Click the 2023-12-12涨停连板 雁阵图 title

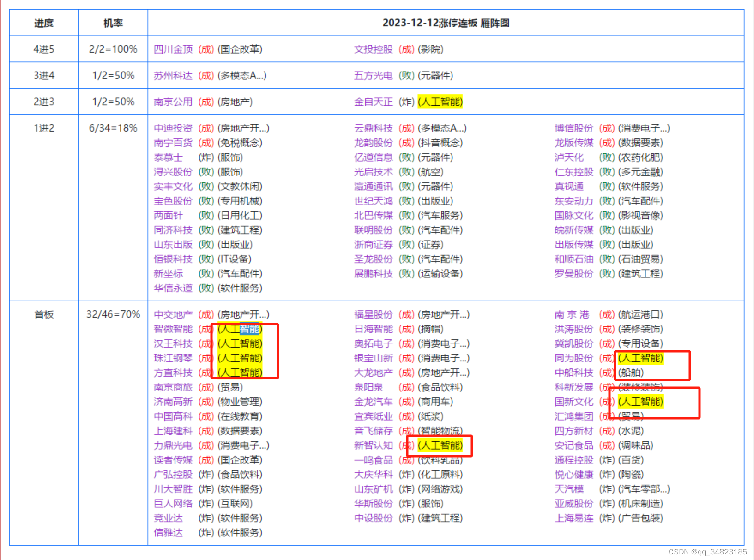click(x=446, y=23)
